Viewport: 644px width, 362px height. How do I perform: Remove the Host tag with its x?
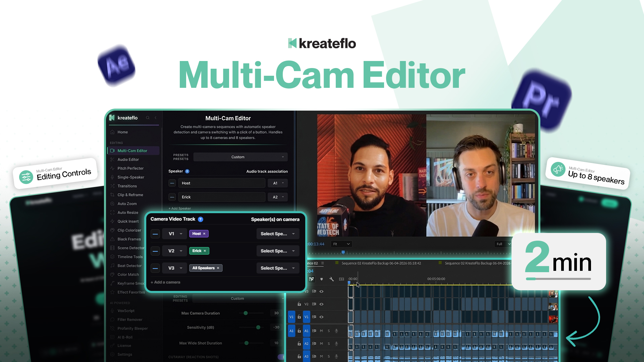204,234
